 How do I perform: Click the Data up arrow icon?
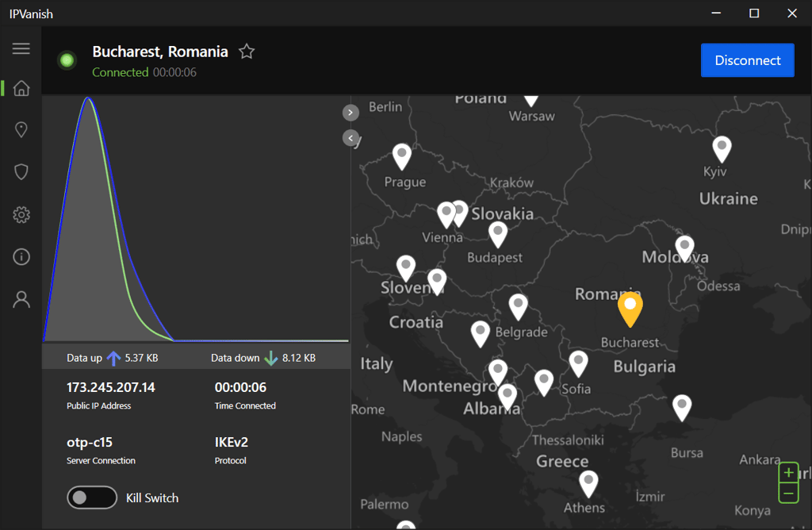(113, 358)
